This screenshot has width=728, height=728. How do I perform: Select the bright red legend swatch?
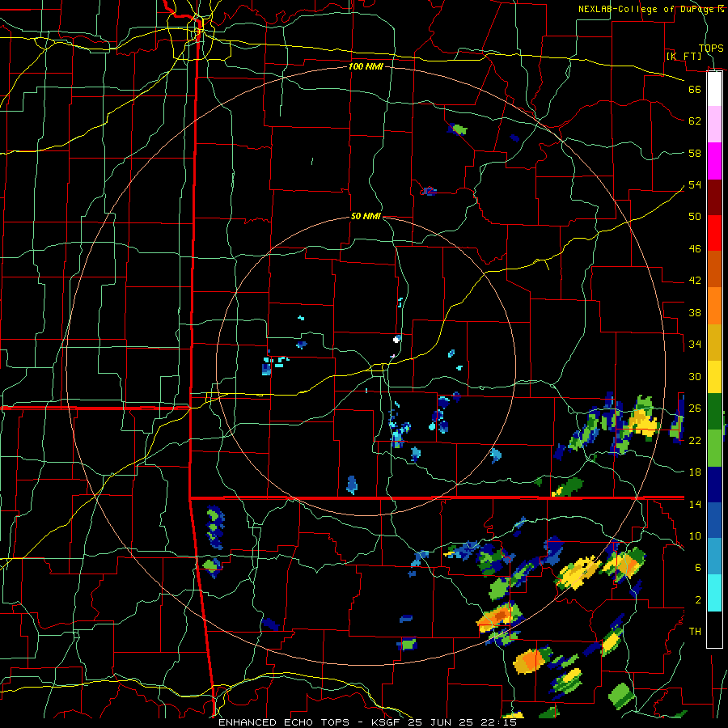point(714,233)
